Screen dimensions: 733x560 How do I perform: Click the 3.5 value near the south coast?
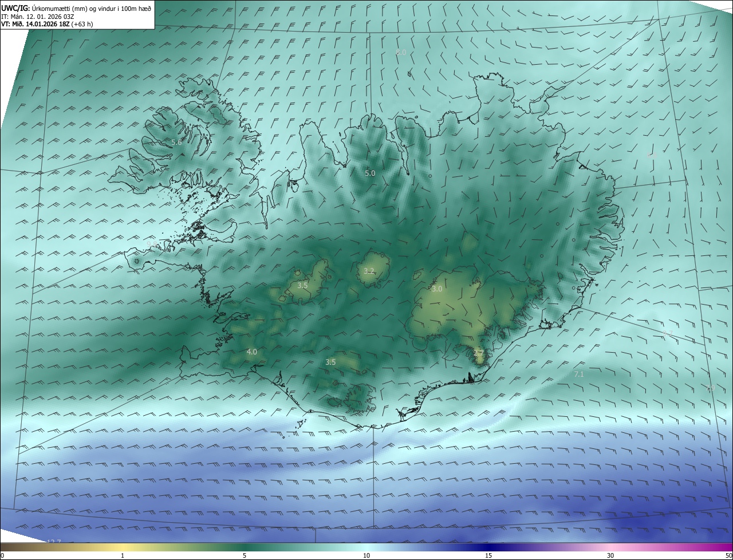pos(330,362)
